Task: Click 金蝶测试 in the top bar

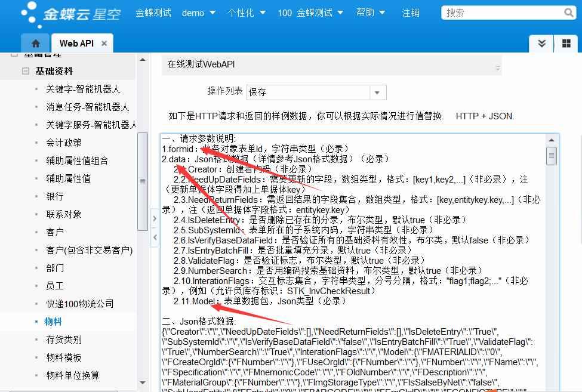Action: pyautogui.click(x=153, y=12)
